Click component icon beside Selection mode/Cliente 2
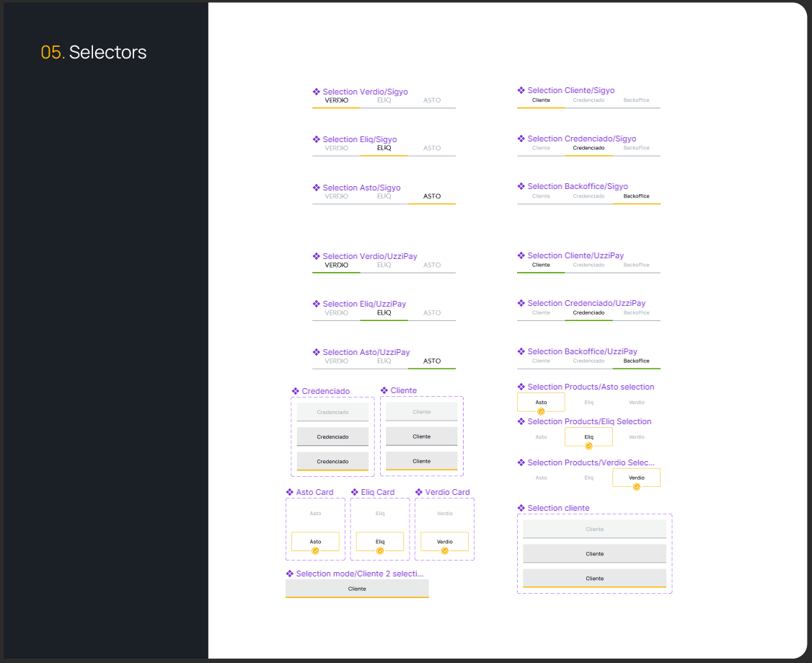The height and width of the screenshot is (663, 812). pyautogui.click(x=289, y=574)
